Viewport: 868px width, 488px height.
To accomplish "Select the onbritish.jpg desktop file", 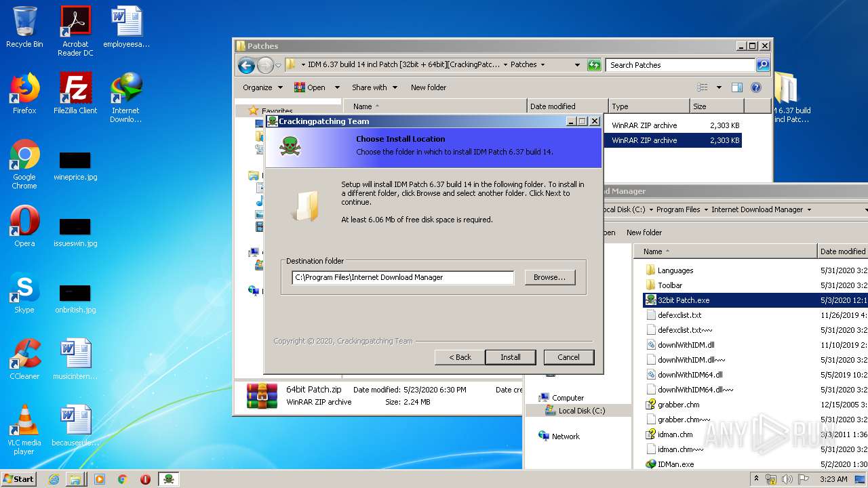I will click(x=75, y=300).
